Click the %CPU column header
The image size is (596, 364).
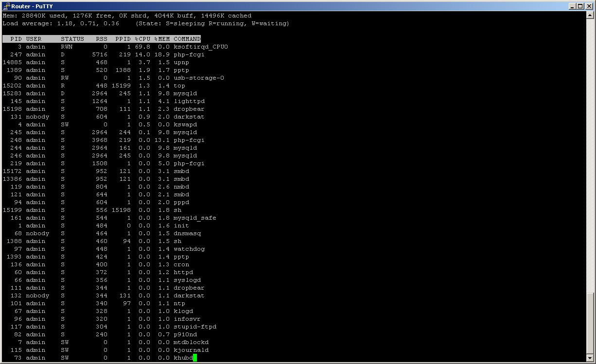click(x=142, y=39)
